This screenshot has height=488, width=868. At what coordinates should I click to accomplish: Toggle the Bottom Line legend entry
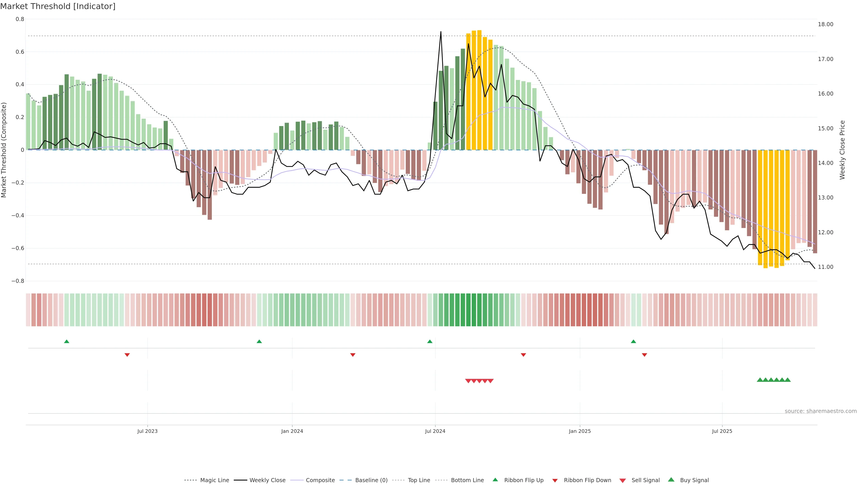[467, 480]
